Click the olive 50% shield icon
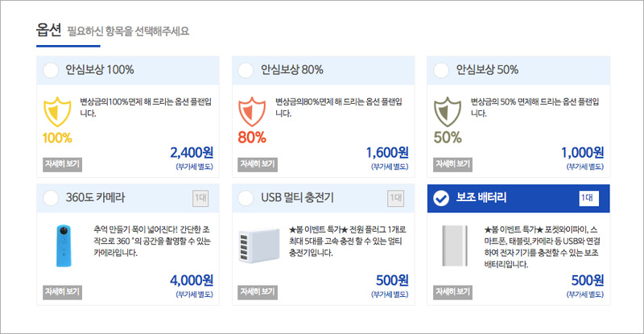Screen dimensions: 644x334 (x=448, y=112)
